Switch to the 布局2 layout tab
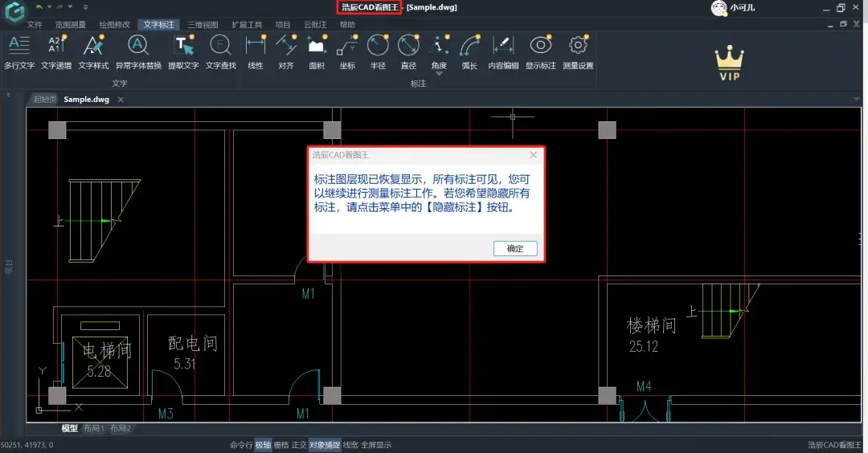 121,428
